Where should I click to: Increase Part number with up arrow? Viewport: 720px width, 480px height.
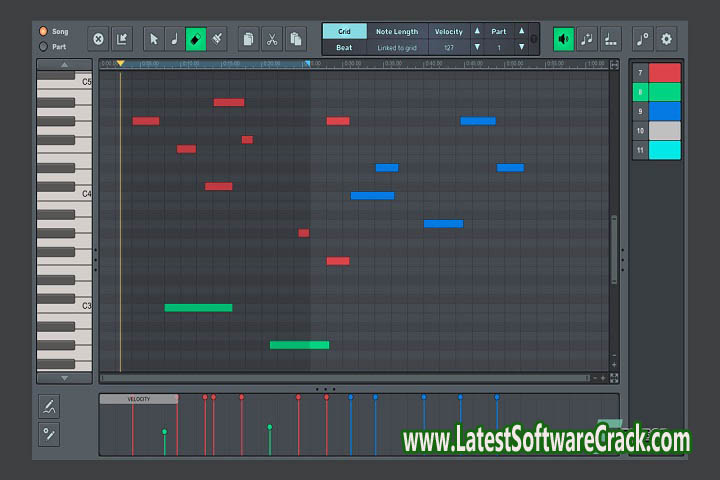(521, 31)
